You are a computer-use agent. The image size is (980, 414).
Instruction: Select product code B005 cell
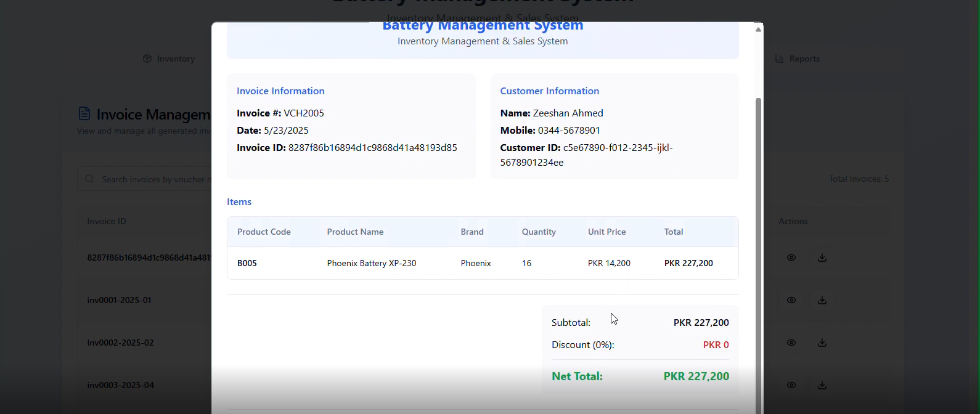pyautogui.click(x=247, y=264)
